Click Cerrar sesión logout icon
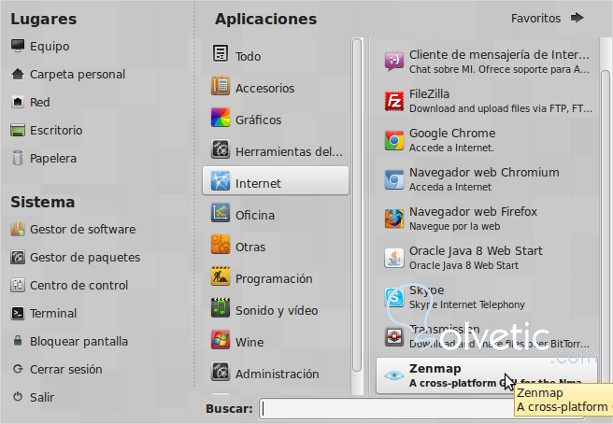This screenshot has height=424, width=613. (x=18, y=369)
